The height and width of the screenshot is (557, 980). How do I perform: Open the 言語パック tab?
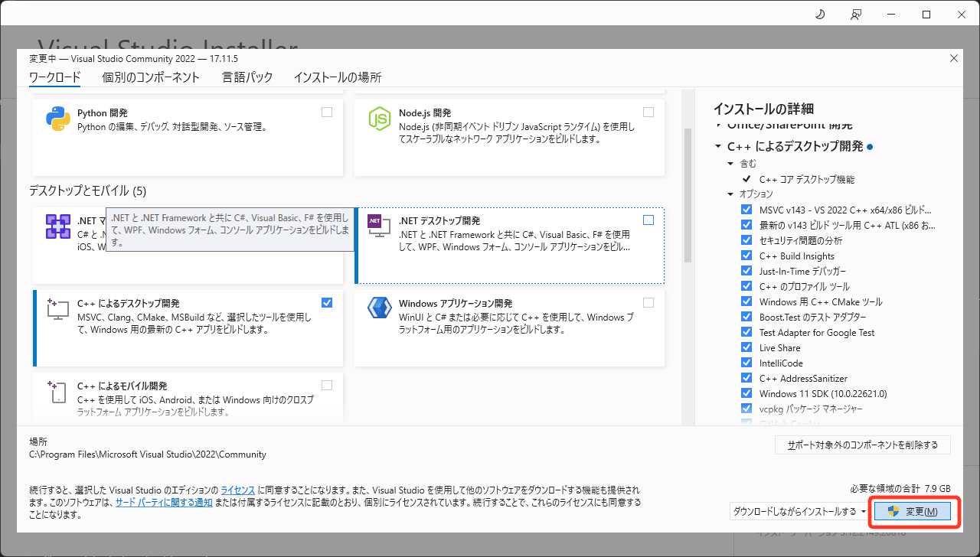click(247, 77)
